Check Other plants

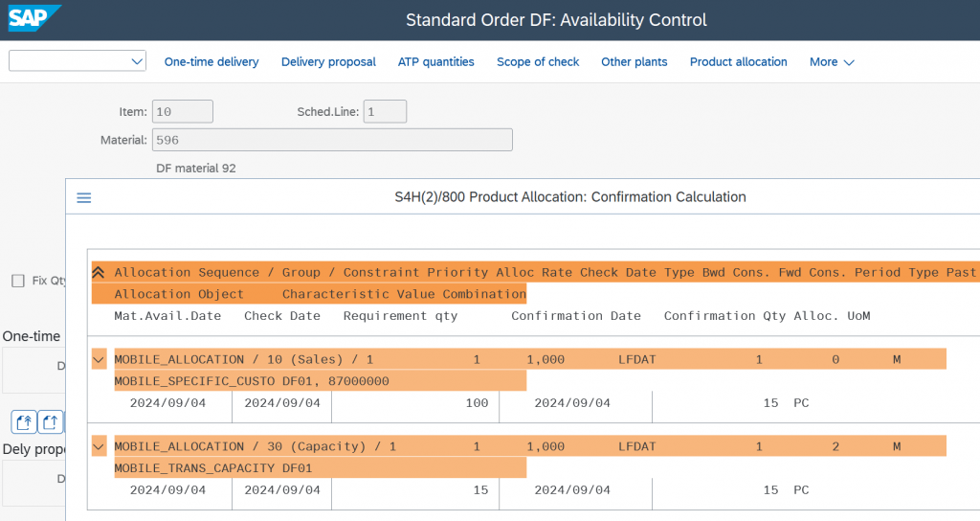[634, 62]
